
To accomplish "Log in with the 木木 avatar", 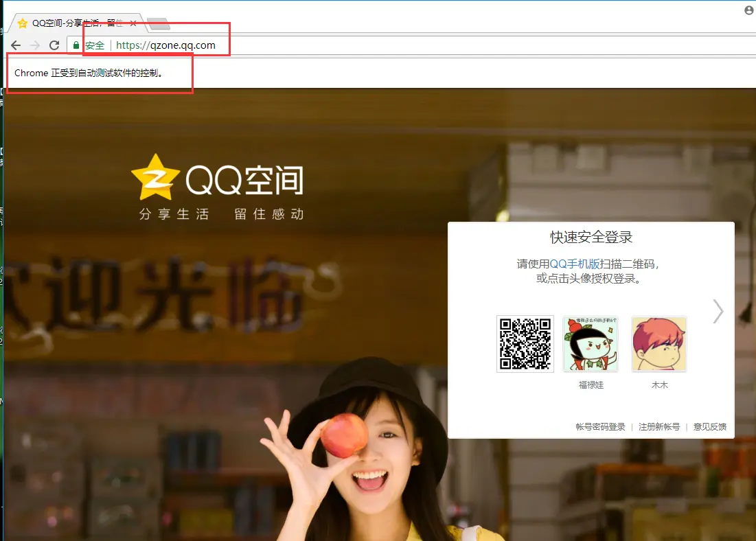I will click(659, 344).
